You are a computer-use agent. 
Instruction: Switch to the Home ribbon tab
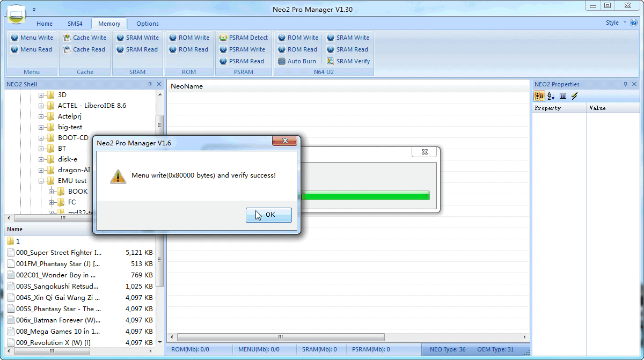(x=45, y=24)
